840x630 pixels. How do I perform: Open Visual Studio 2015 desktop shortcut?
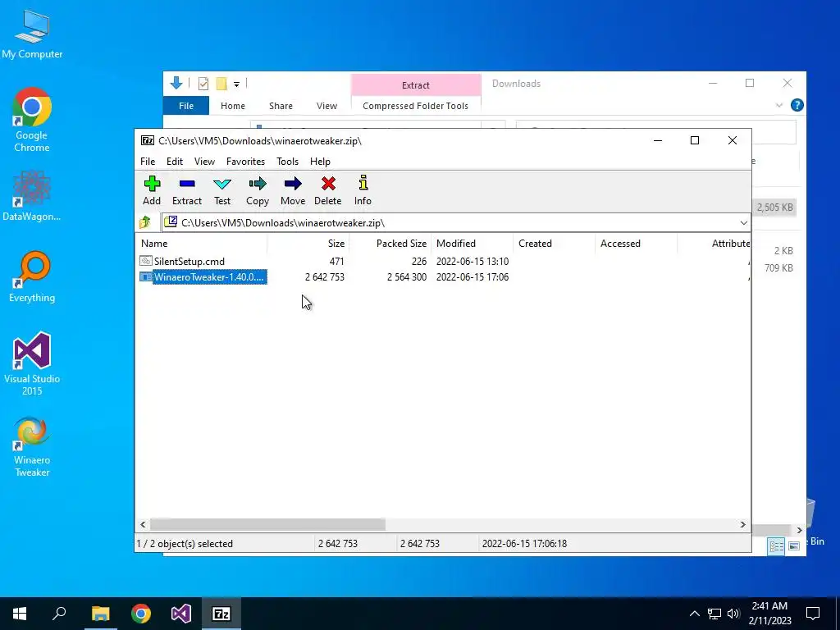tap(32, 364)
